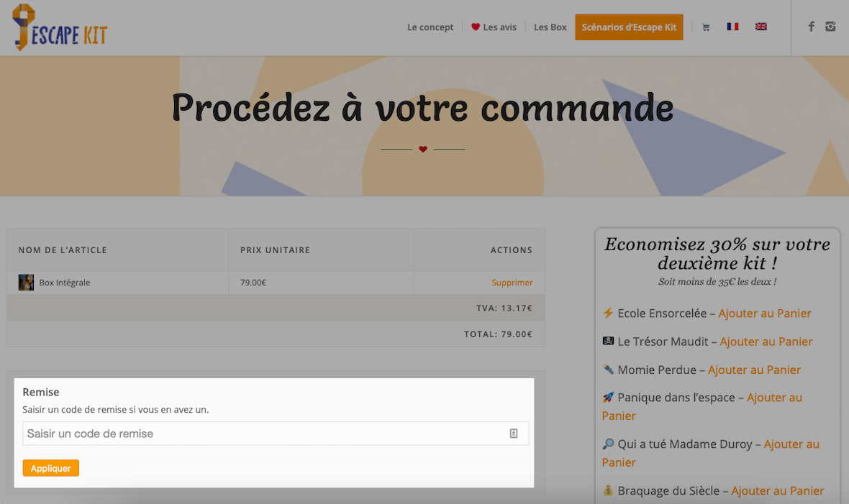Viewport: 849px width, 504px height.
Task: Click the TVA: 13.17€ row
Action: coord(276,308)
